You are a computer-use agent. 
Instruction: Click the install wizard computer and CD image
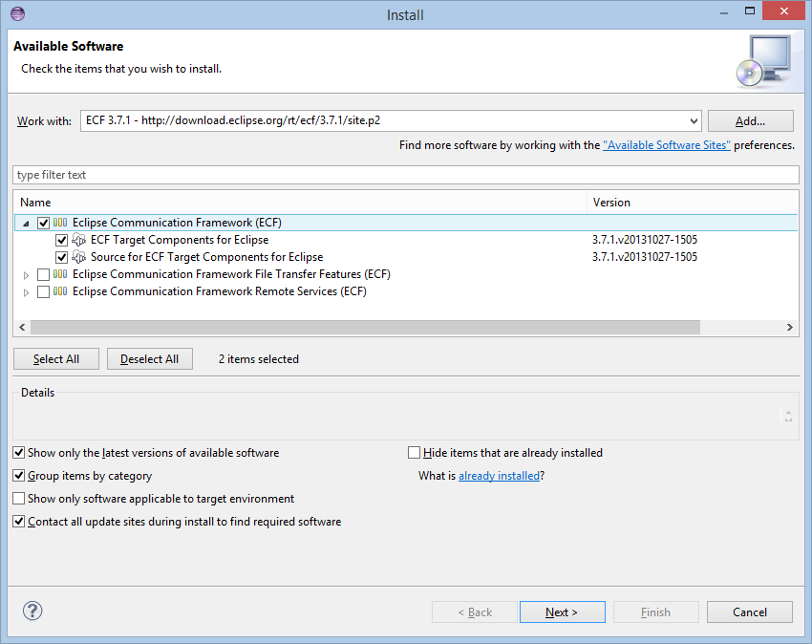click(764, 61)
